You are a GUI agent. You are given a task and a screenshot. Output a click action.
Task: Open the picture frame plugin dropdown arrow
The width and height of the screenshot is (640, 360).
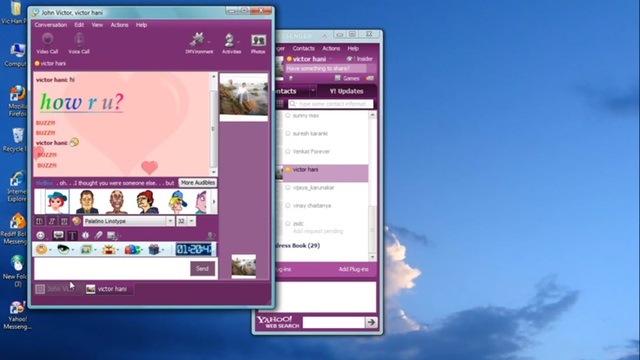(x=95, y=250)
